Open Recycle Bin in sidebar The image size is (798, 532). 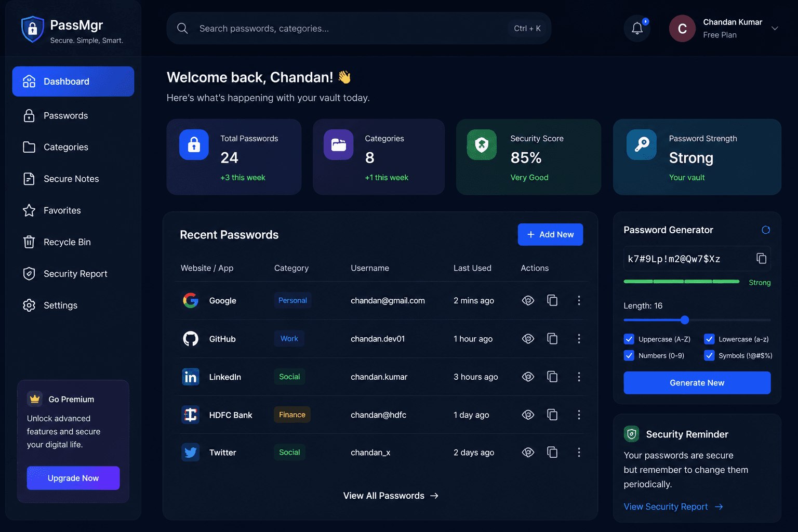pyautogui.click(x=73, y=242)
